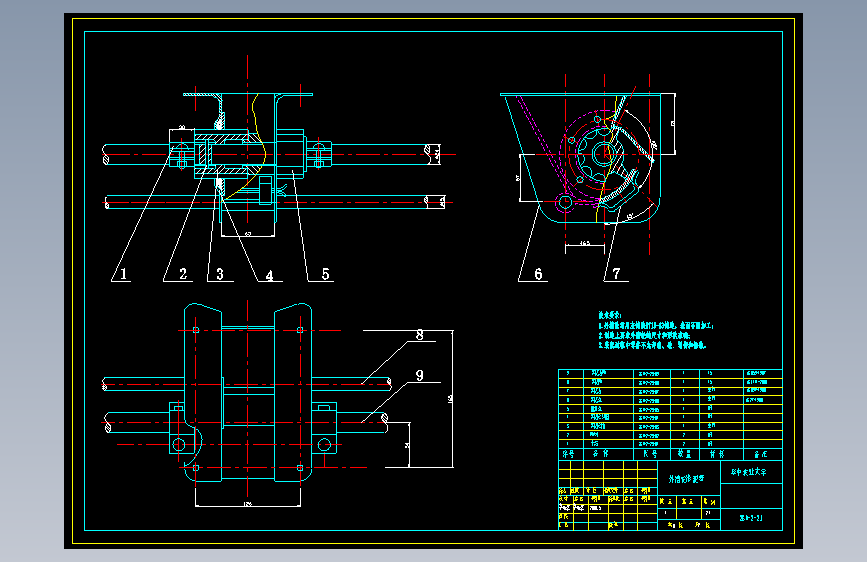Select the top row of the parts list
This screenshot has height=562, width=867.
pos(670,373)
